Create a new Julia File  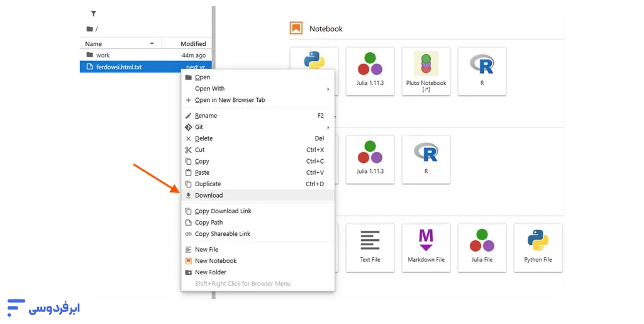click(x=482, y=248)
